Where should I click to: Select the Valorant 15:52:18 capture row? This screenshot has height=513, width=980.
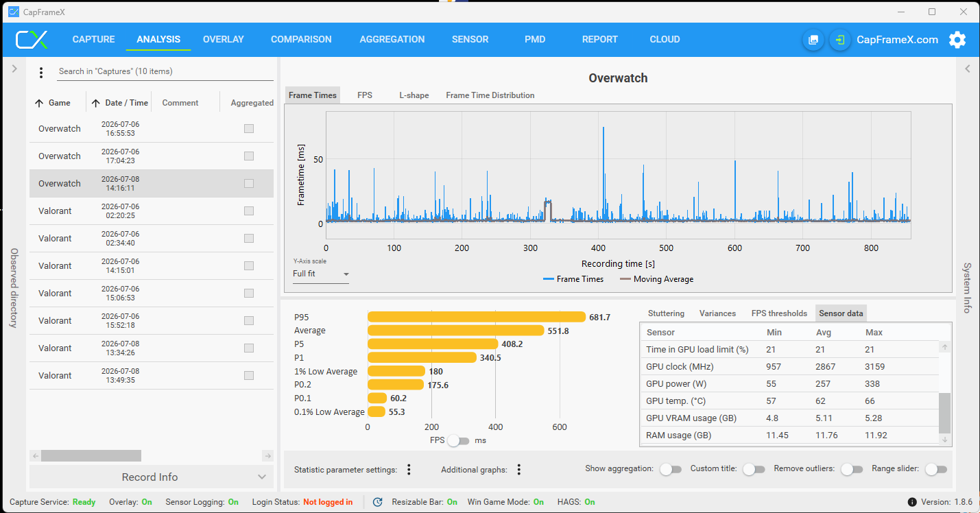coord(151,320)
